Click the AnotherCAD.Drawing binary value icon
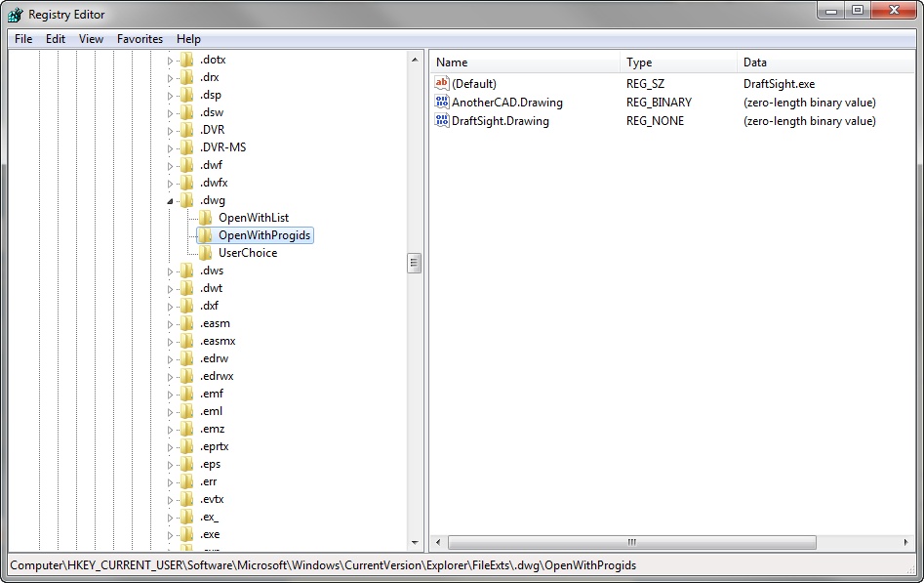924x583 pixels. [442, 103]
